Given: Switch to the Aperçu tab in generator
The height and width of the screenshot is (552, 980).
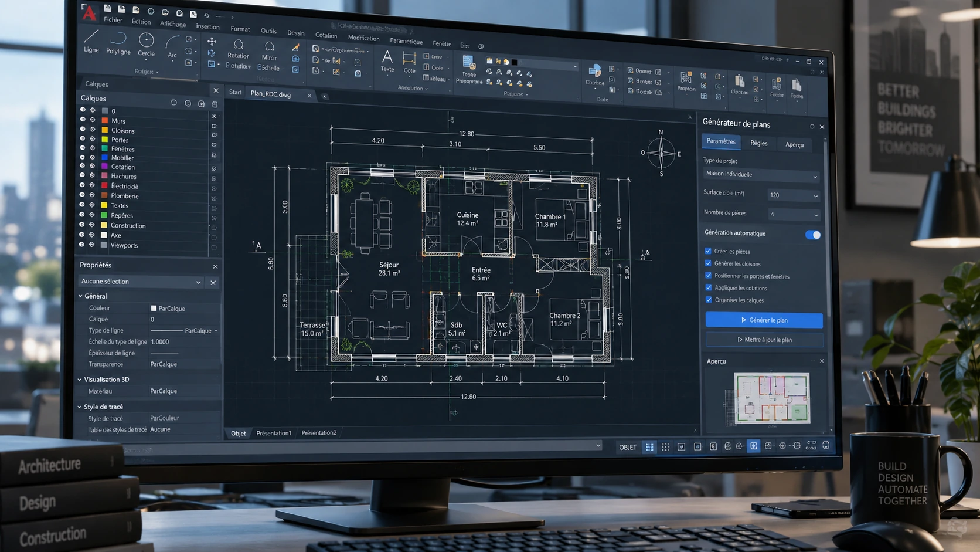Looking at the screenshot, I should [794, 145].
